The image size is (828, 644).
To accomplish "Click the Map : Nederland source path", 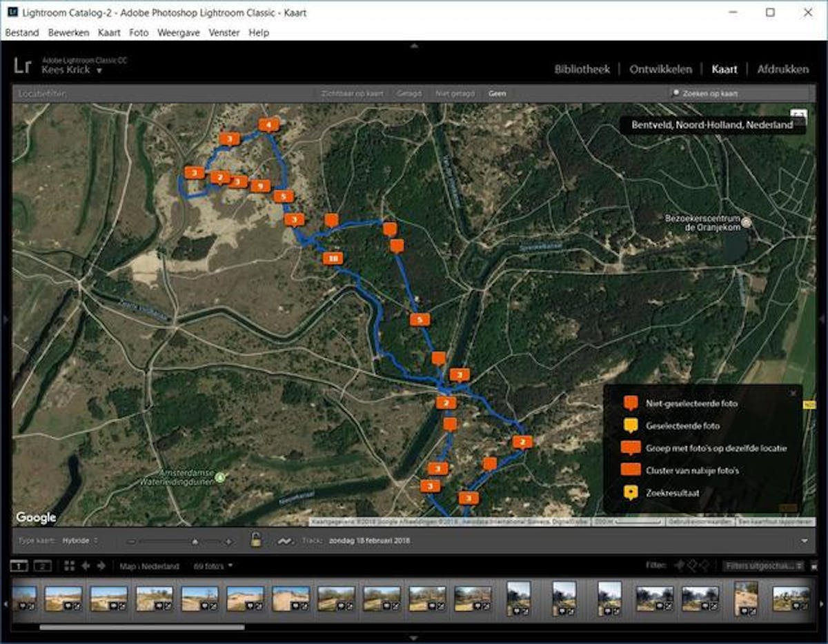I will point(149,566).
